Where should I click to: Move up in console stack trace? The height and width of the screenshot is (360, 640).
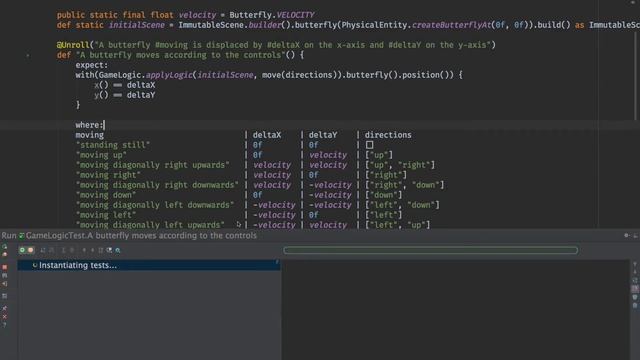coord(635,264)
